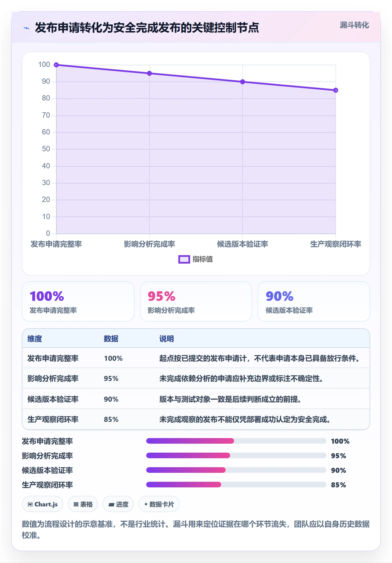Click the 表格 chip
The height and width of the screenshot is (563, 392).
(83, 504)
